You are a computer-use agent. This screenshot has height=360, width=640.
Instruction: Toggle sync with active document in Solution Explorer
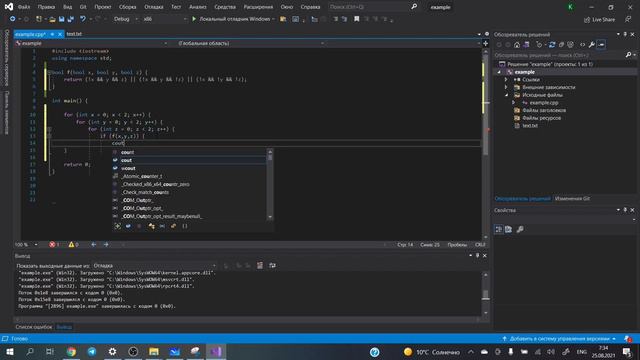tap(552, 44)
